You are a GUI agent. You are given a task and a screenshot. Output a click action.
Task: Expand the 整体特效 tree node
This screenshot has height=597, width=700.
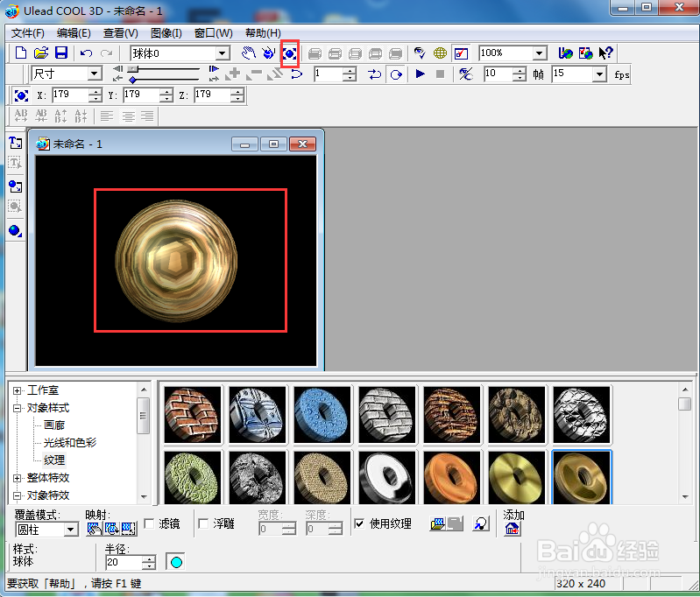coord(17,478)
